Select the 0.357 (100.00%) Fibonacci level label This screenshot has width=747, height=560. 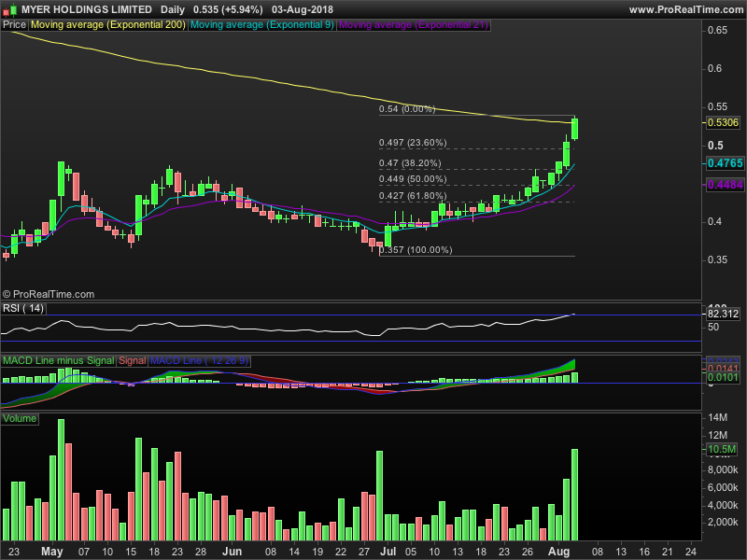pyautogui.click(x=416, y=249)
